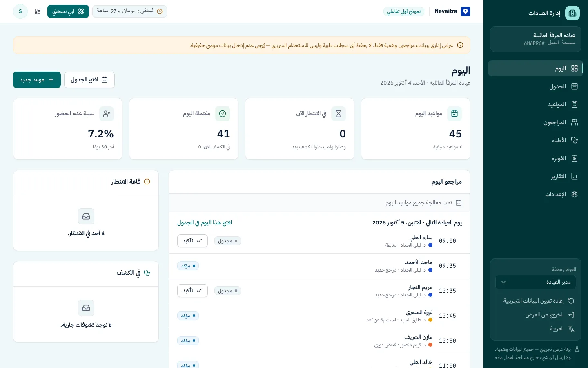Click the التقارير chart icon
Screen dimensions: 588x368
point(575,176)
